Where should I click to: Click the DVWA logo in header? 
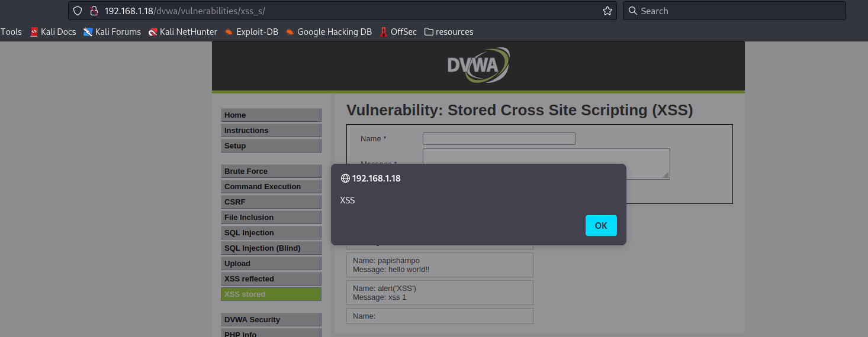(478, 65)
